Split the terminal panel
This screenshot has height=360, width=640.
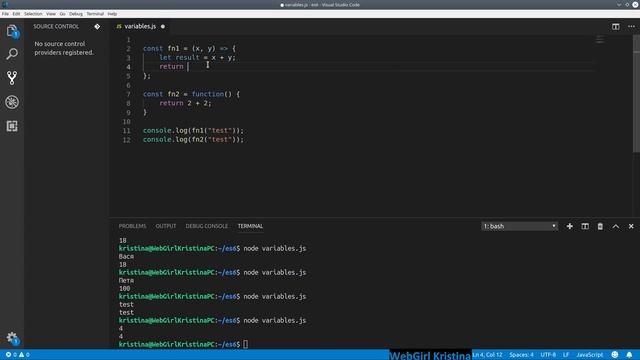tap(585, 226)
